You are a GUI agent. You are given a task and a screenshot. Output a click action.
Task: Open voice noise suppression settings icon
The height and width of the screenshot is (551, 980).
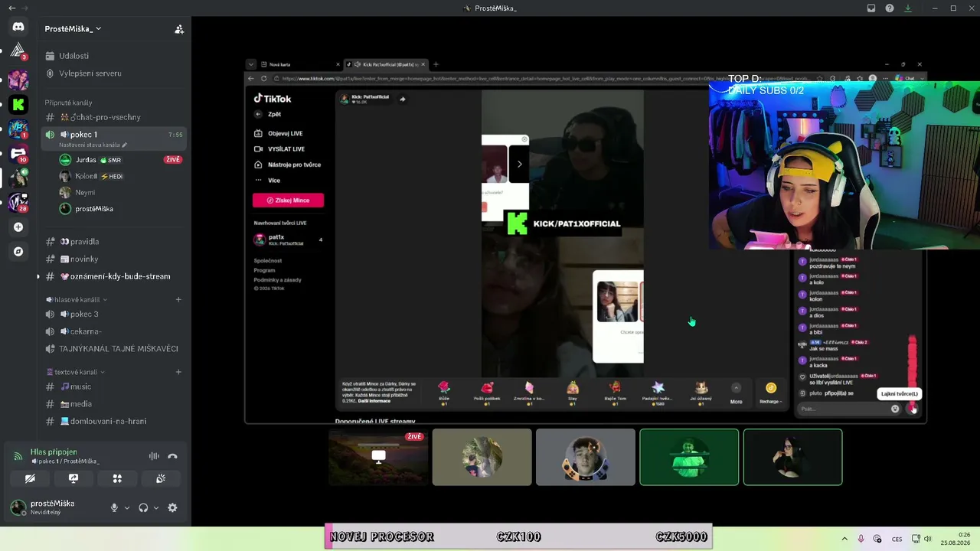pyautogui.click(x=154, y=456)
